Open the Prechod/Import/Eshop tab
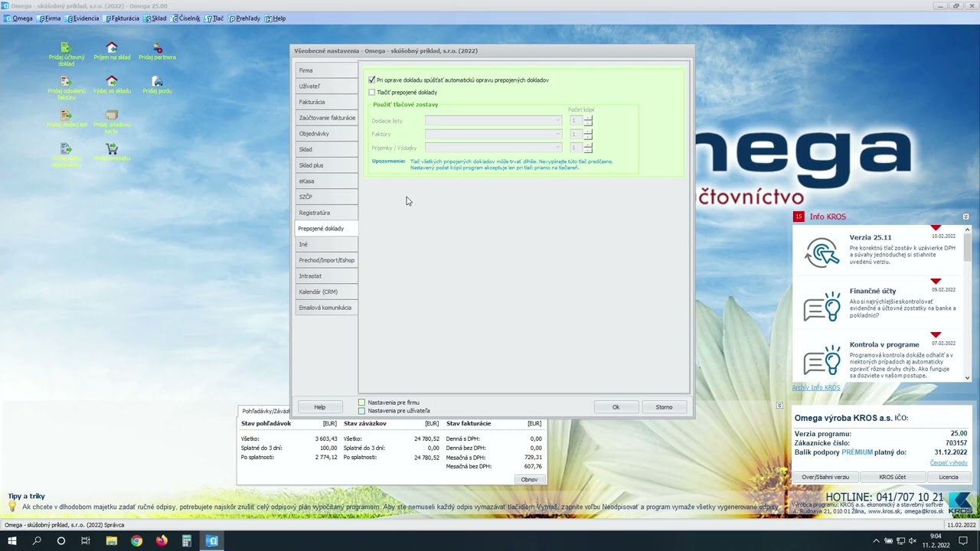 pos(326,260)
